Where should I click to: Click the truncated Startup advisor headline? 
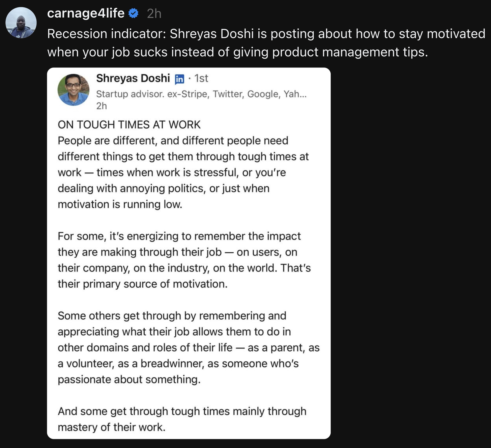[x=201, y=94]
